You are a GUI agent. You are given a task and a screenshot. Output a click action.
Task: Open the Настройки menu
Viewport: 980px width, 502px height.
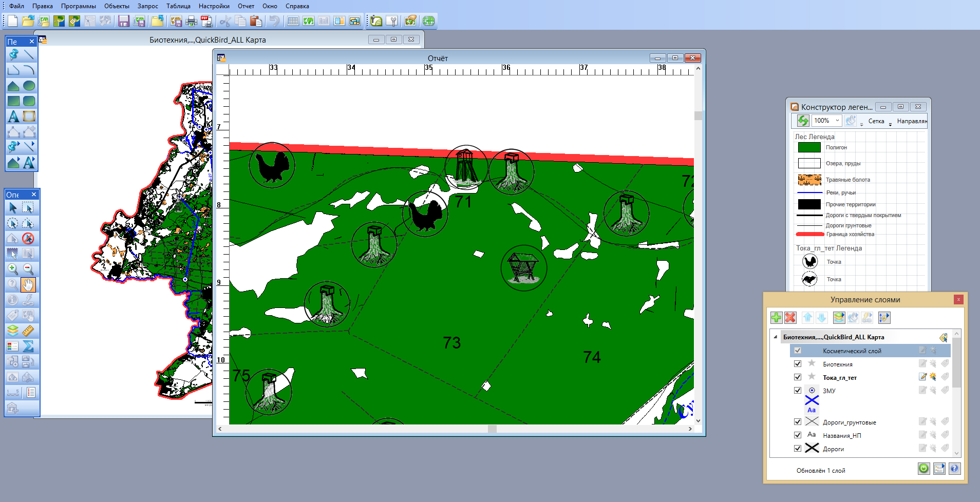[x=214, y=6]
